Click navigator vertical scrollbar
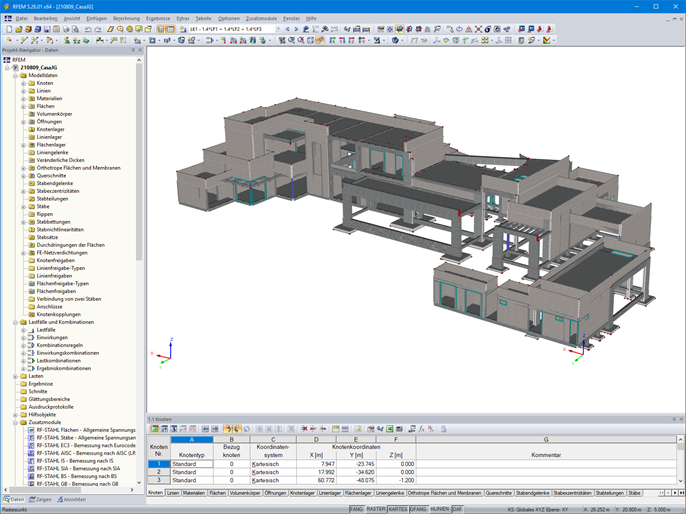The height and width of the screenshot is (514, 686). 139,162
